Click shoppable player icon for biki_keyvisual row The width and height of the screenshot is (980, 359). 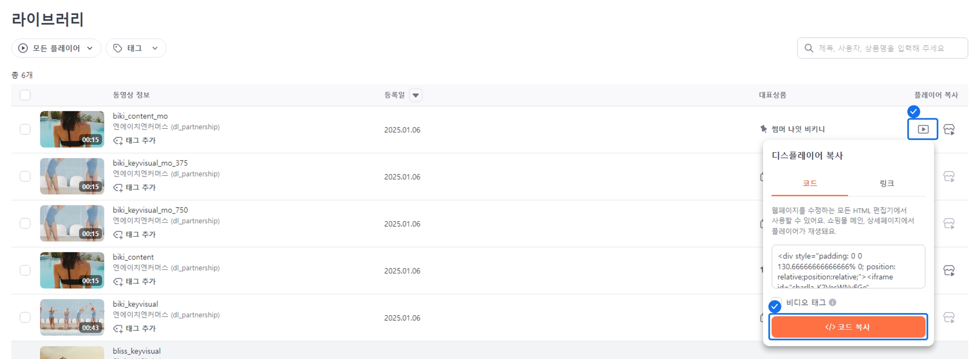pyautogui.click(x=949, y=317)
